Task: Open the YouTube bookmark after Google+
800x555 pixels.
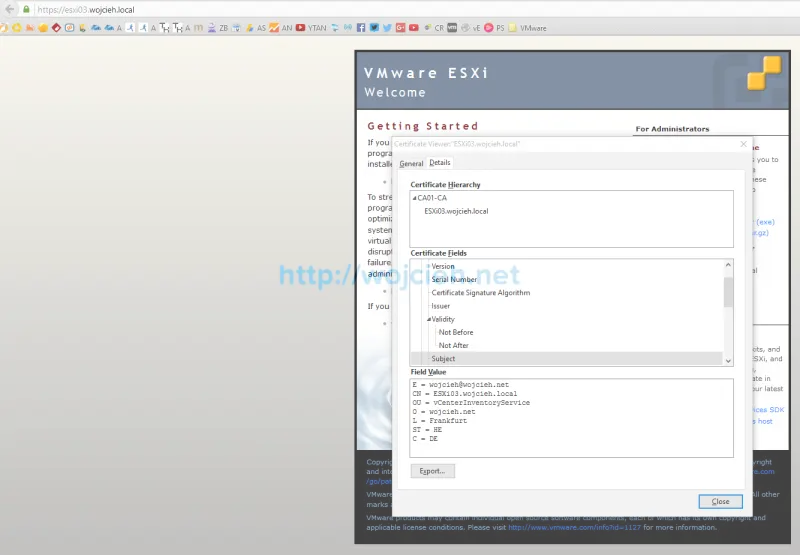Action: click(x=414, y=28)
